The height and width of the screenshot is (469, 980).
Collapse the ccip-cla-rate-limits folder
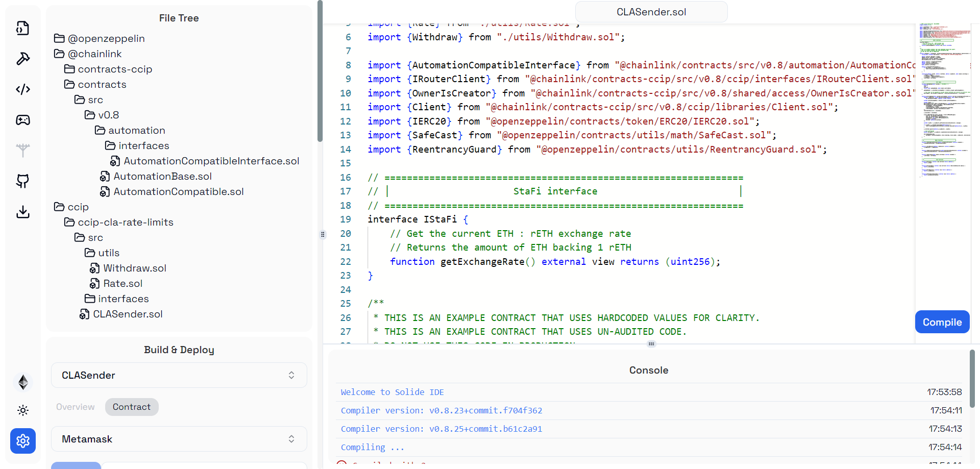[118, 222]
